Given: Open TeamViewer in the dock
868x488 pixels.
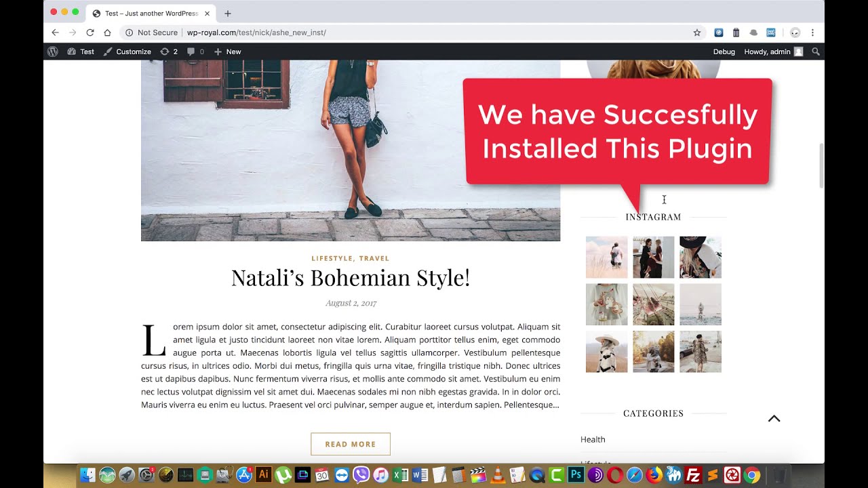Looking at the screenshot, I should [342, 475].
